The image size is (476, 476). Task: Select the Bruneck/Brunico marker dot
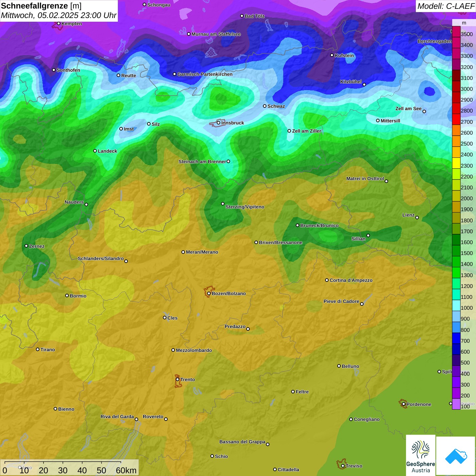click(297, 225)
